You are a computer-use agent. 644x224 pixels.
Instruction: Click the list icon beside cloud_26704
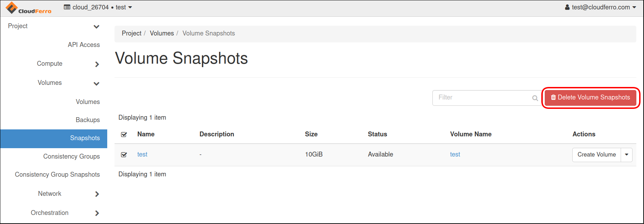point(67,7)
